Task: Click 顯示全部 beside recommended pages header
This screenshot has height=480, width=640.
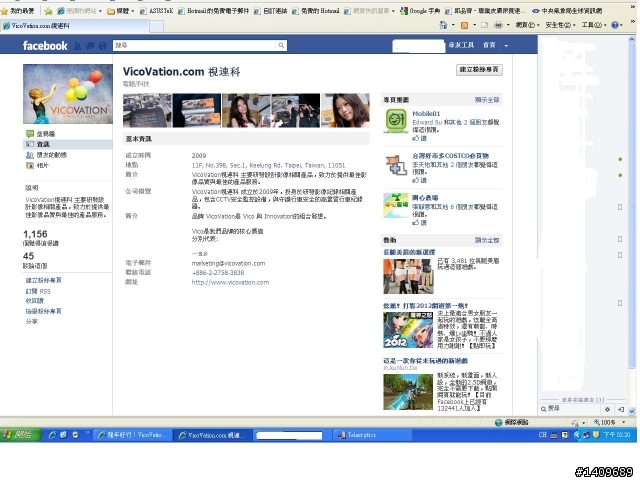Action: point(487,100)
